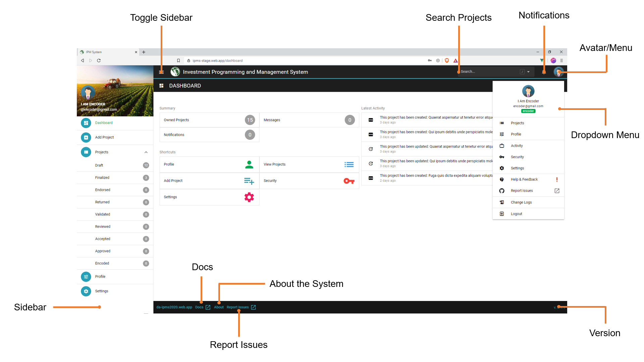Open Validated projects in sidebar
The image size is (644, 362).
115,214
